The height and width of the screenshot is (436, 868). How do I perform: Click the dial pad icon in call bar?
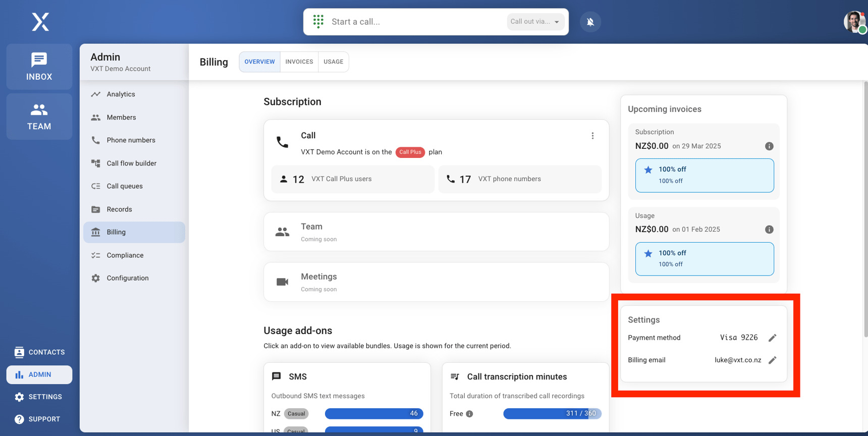(318, 21)
